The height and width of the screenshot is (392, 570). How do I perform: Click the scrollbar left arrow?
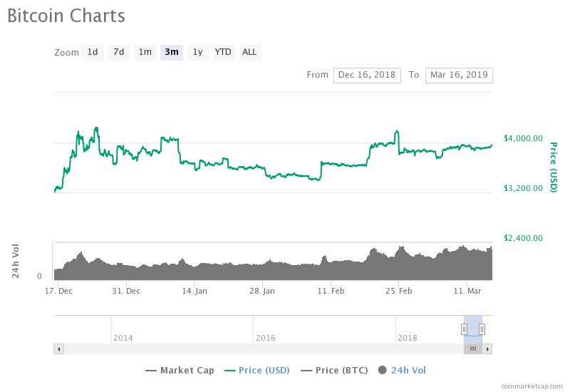(59, 349)
